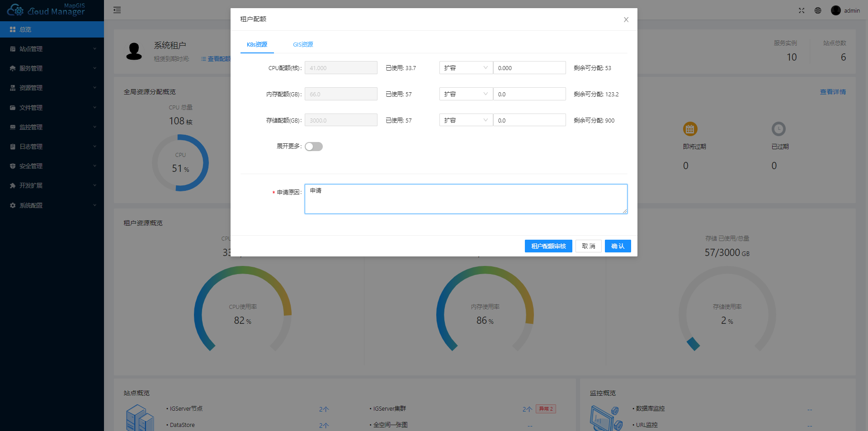Switch to the K8s资源 tab

point(257,44)
